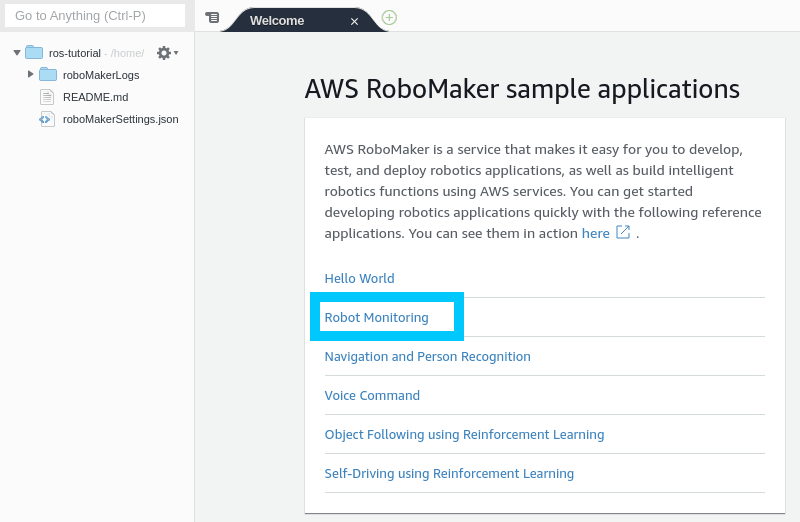Image resolution: width=800 pixels, height=522 pixels.
Task: Collapse the ros-tutorial root folder
Action: [17, 53]
